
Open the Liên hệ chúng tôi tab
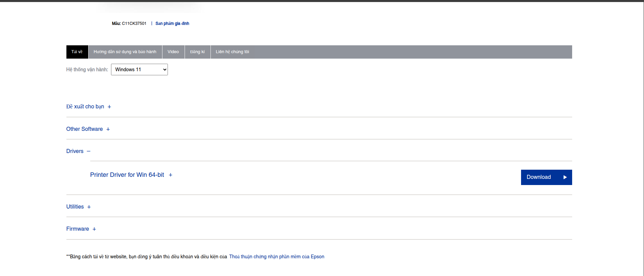point(232,52)
